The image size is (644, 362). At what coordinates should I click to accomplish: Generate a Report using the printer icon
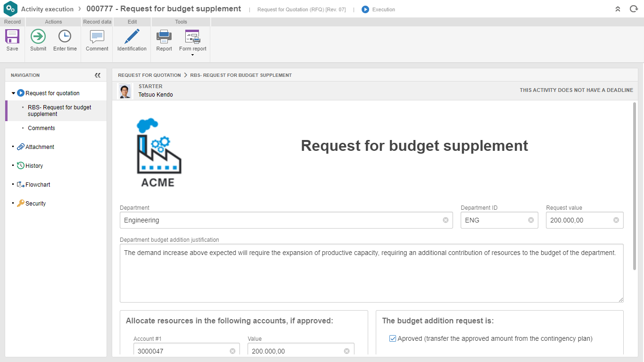click(164, 36)
